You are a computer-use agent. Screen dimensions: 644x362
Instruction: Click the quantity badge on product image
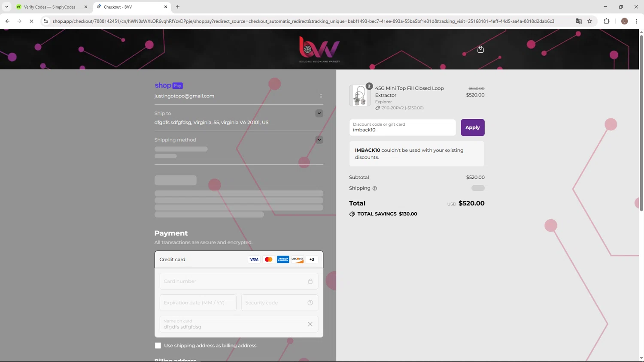pyautogui.click(x=369, y=86)
